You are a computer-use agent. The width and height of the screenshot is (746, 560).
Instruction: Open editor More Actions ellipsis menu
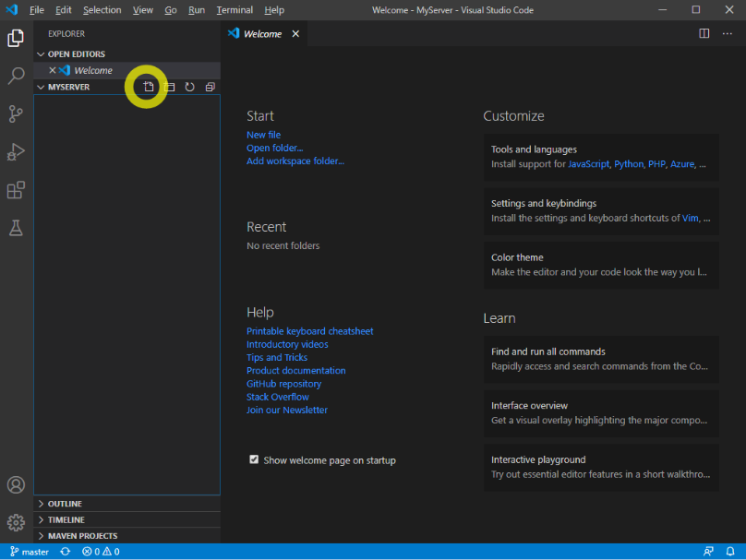pos(727,33)
